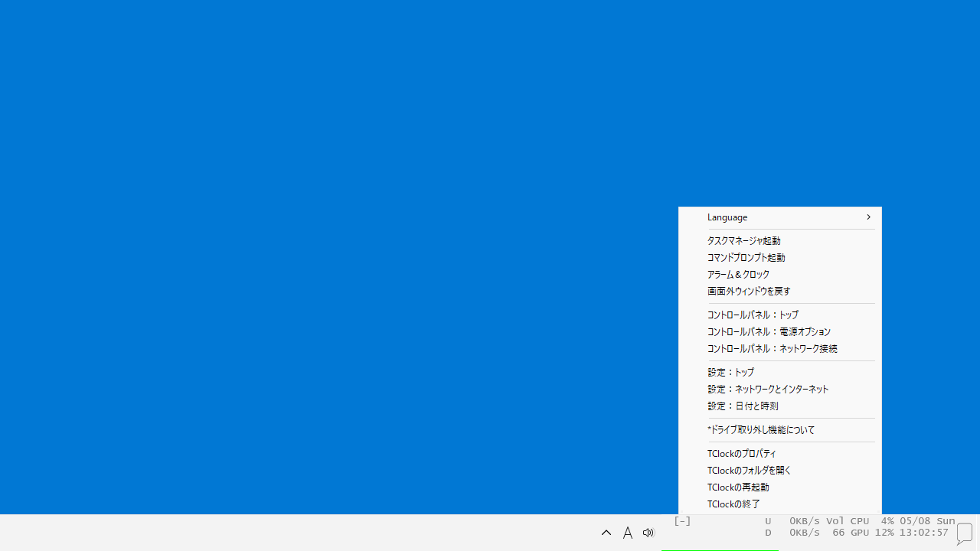Click TClockの終了 to exit TClock
This screenshot has height=551, width=980.
coord(779,504)
